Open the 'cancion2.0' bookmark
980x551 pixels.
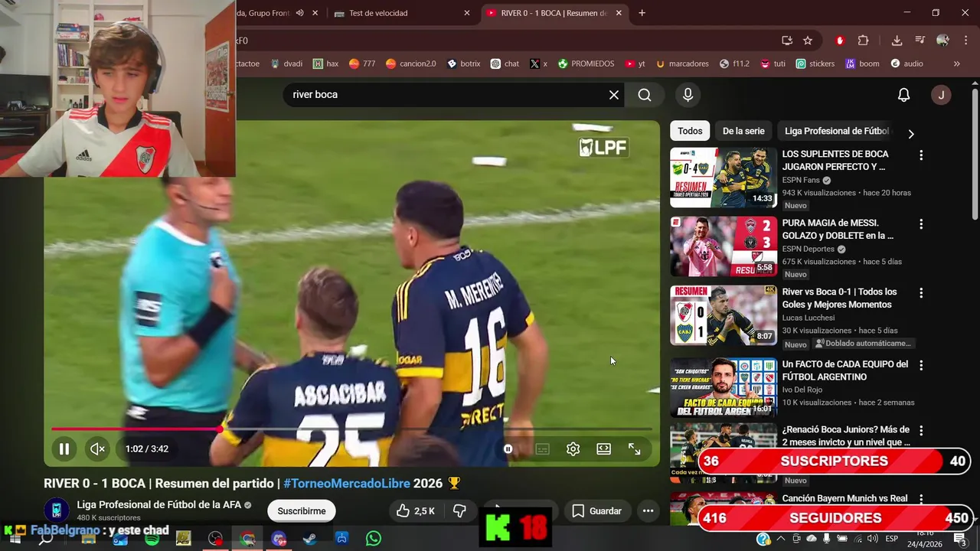pos(410,64)
